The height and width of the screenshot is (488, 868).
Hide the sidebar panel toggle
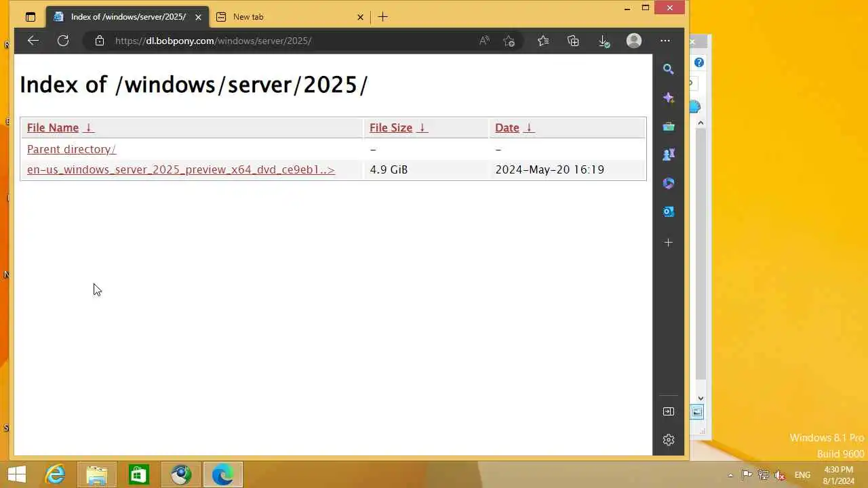coord(669,411)
